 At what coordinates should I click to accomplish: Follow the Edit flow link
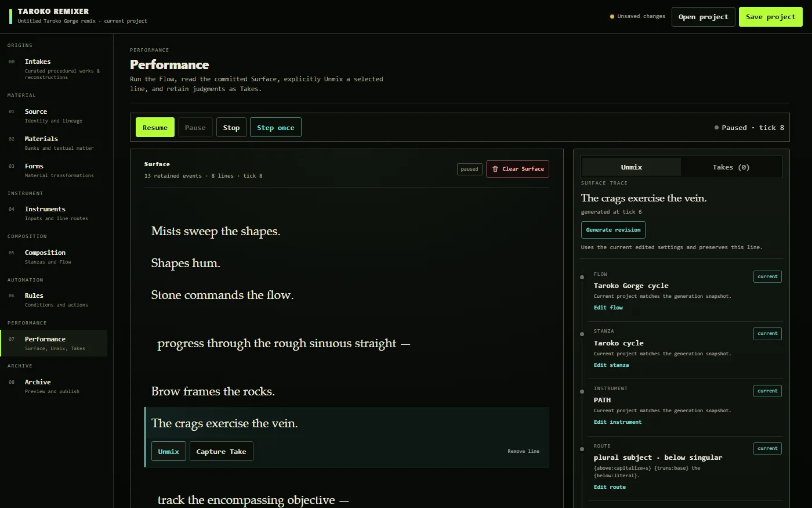[608, 308]
